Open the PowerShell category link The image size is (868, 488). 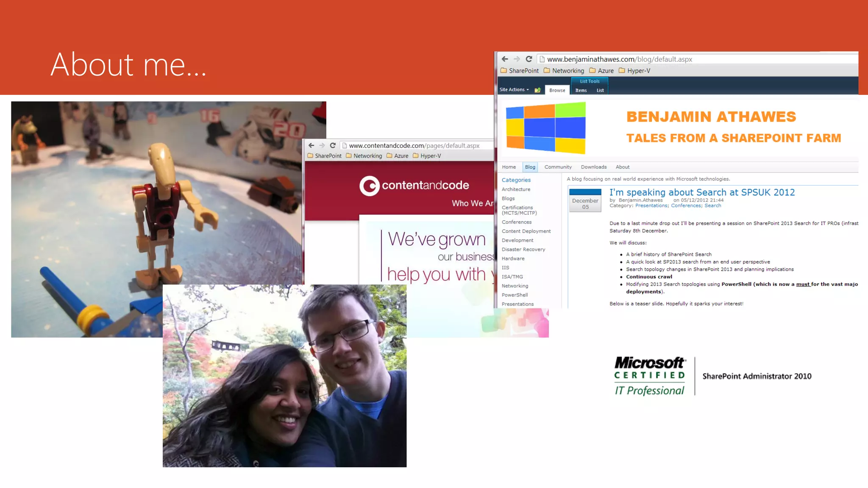pyautogui.click(x=515, y=295)
